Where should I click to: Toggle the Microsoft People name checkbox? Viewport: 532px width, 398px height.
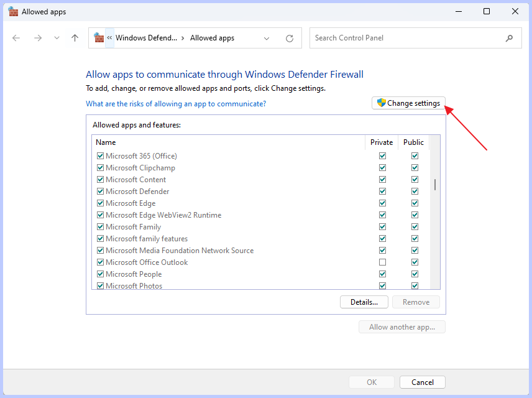click(x=100, y=274)
